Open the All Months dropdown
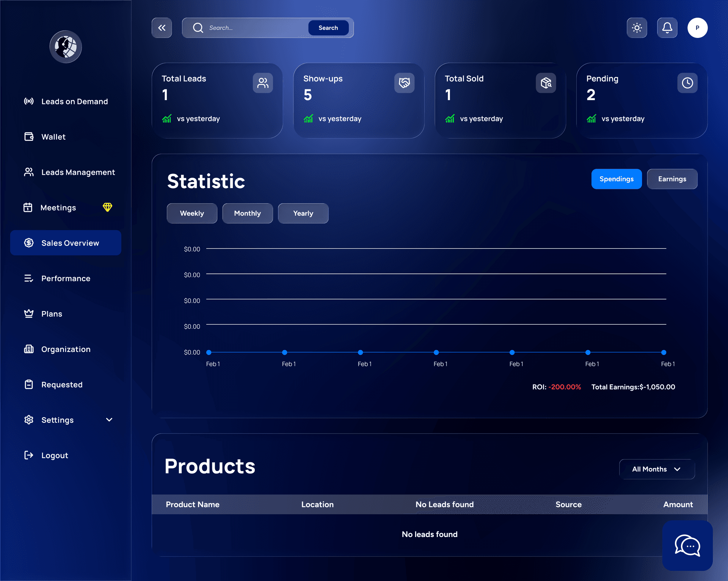The width and height of the screenshot is (728, 581). pos(657,469)
